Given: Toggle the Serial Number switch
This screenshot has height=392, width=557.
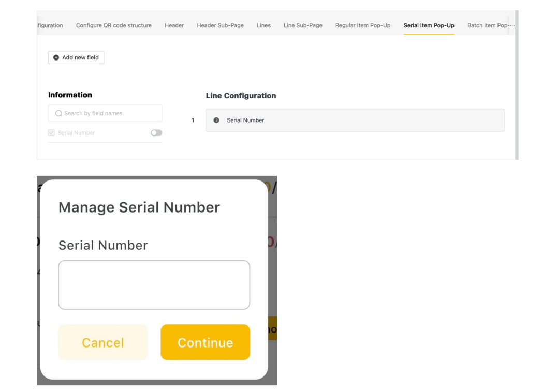Looking at the screenshot, I should (156, 133).
